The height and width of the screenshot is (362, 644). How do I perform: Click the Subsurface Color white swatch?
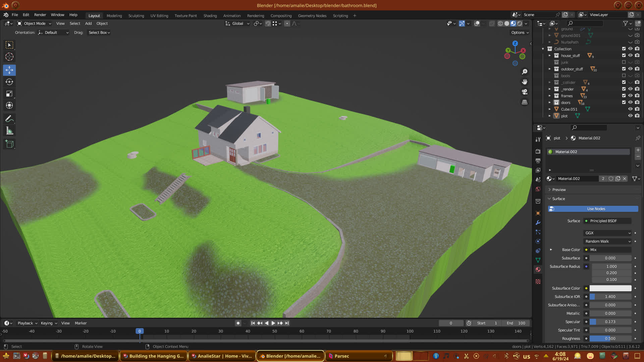click(610, 288)
